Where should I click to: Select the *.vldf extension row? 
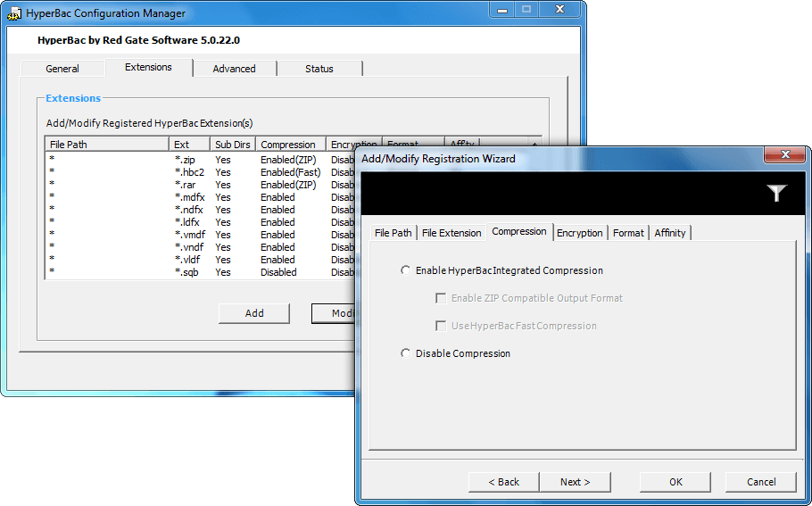(201, 260)
